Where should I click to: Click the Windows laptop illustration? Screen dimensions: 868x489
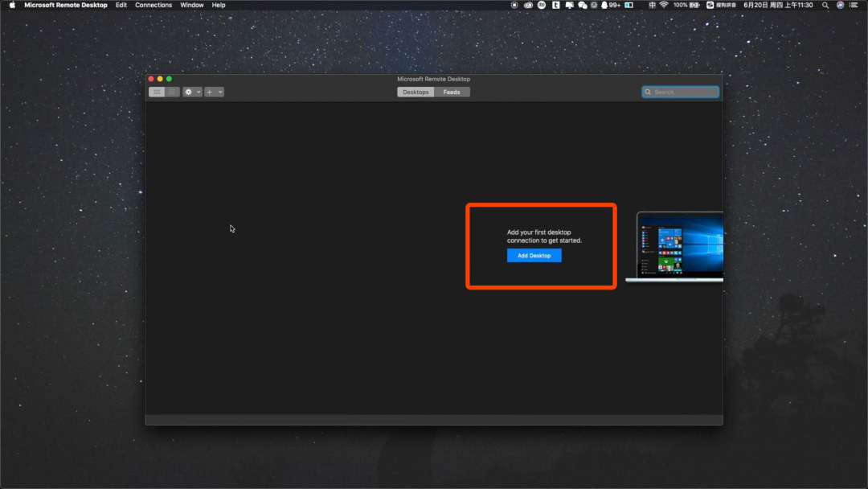coord(674,247)
